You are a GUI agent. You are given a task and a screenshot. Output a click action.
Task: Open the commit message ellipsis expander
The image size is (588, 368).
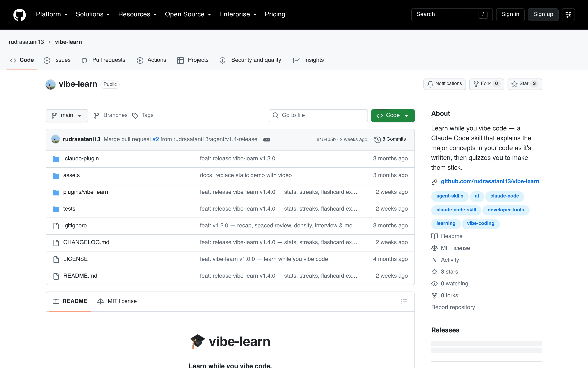tap(267, 140)
